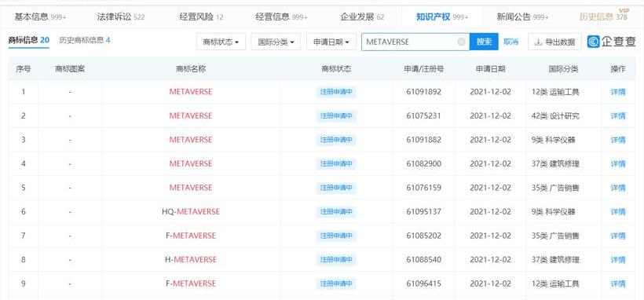The image size is (644, 300).
Task: Open 详情 for trademark 61075231
Action: click(x=618, y=116)
